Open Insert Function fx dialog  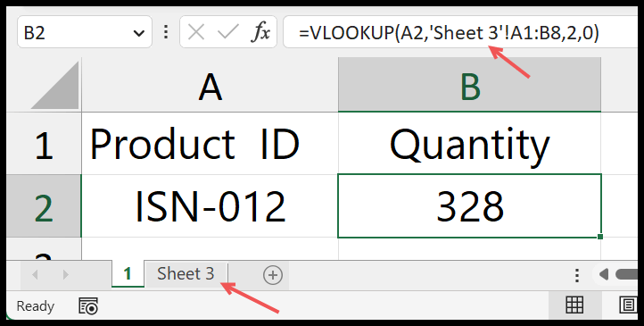tap(260, 32)
